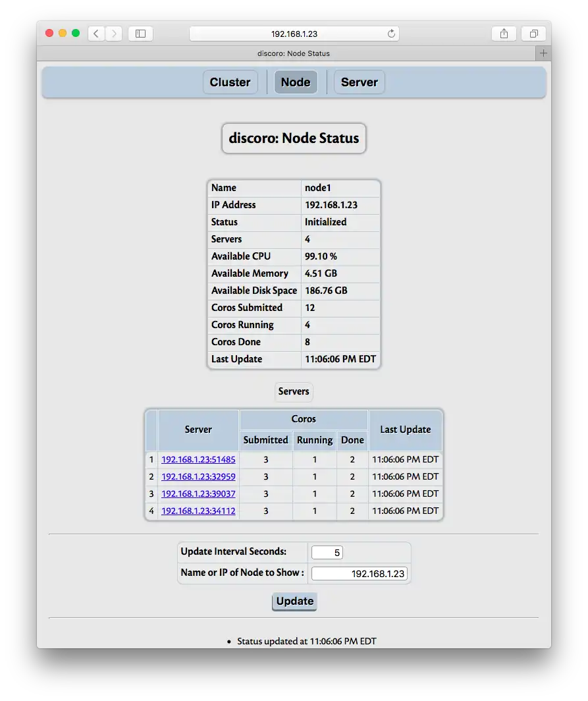Select the '4.51 GB' available memory value
This screenshot has height=701, width=588.
(x=321, y=273)
